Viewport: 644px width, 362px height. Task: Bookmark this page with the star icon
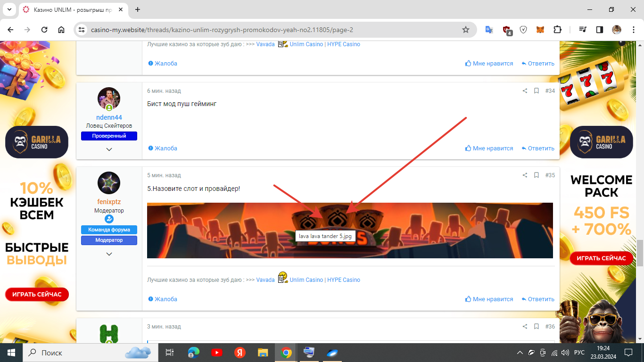(x=466, y=30)
